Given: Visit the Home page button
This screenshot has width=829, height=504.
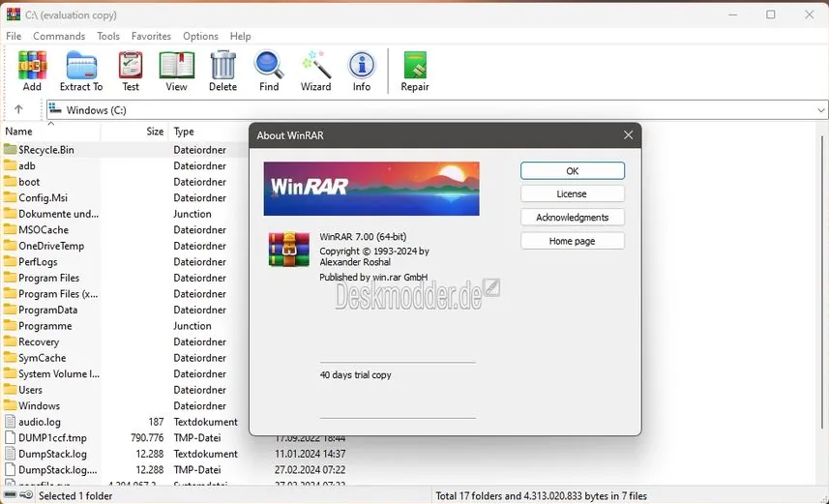Looking at the screenshot, I should pos(572,241).
